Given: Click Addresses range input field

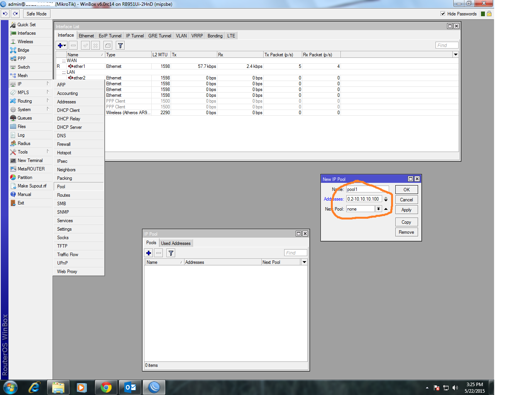Looking at the screenshot, I should [x=364, y=199].
